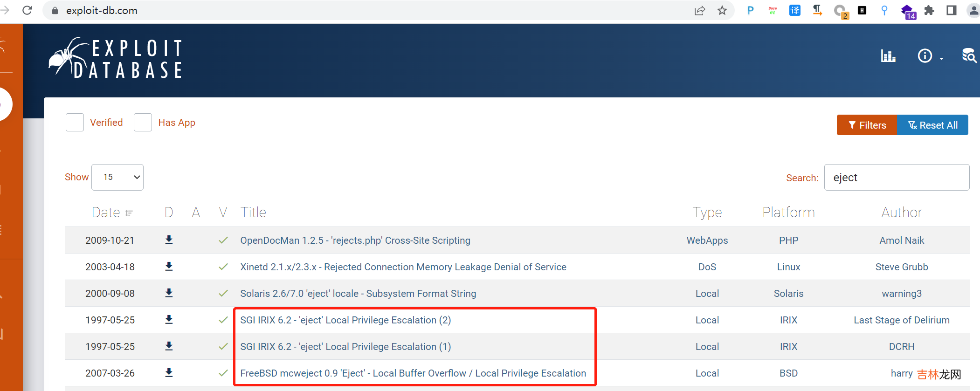
Task: Sort the table by the Date column
Action: (112, 213)
